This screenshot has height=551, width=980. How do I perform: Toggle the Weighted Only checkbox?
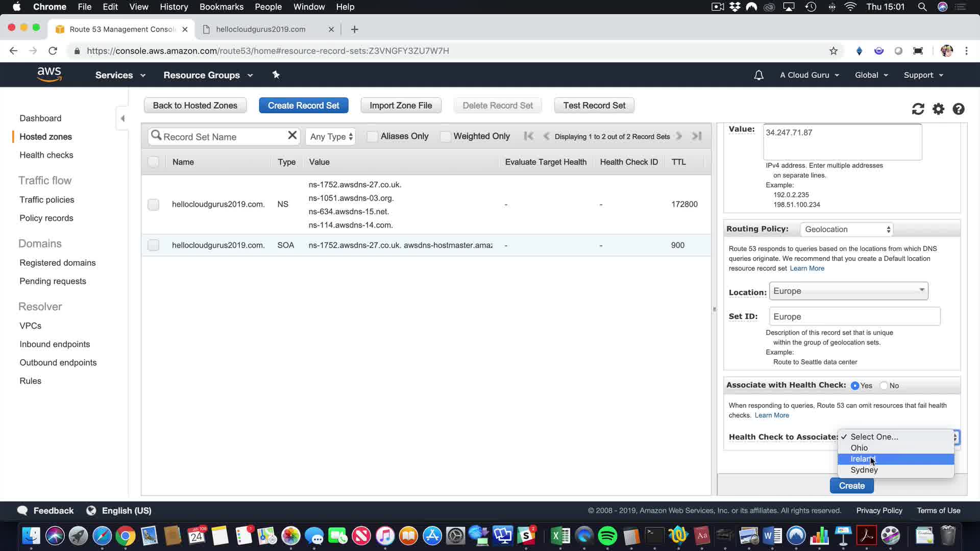point(445,136)
